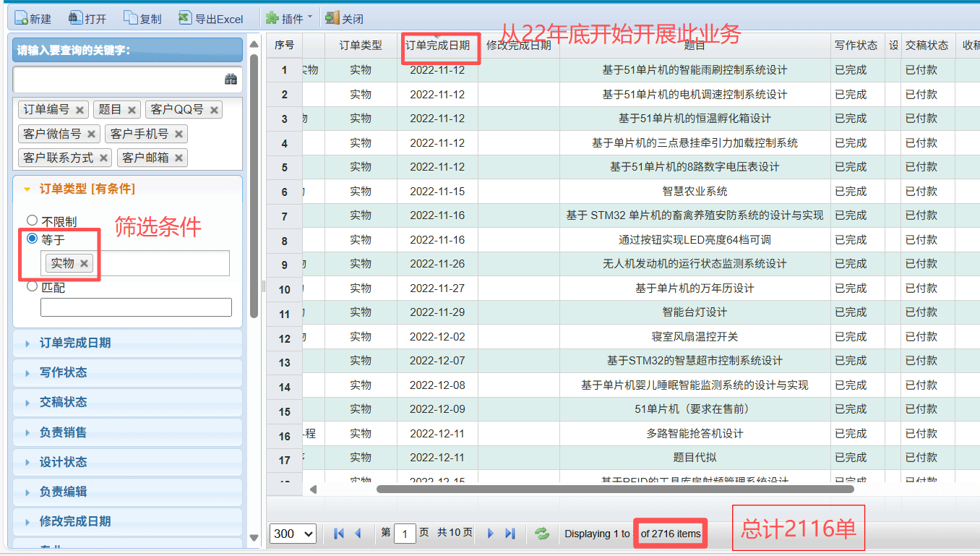Jump to the last page icon
The height and width of the screenshot is (556, 980).
[x=510, y=534]
